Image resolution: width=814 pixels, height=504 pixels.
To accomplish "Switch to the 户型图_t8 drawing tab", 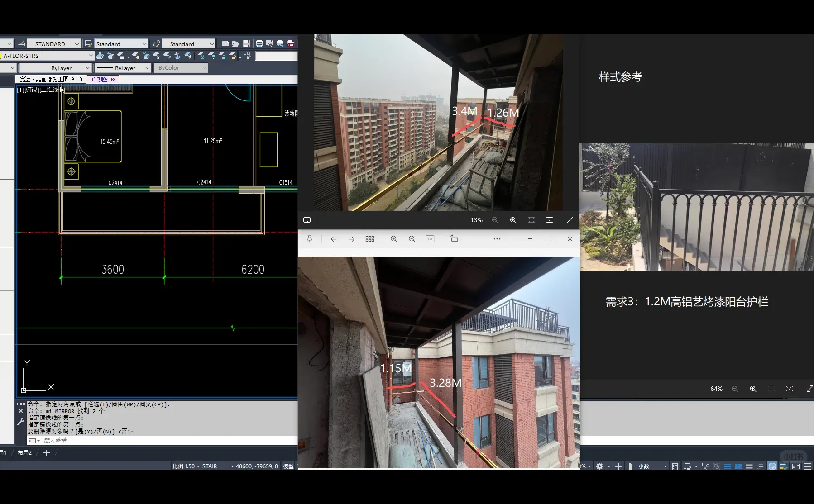I will [103, 79].
